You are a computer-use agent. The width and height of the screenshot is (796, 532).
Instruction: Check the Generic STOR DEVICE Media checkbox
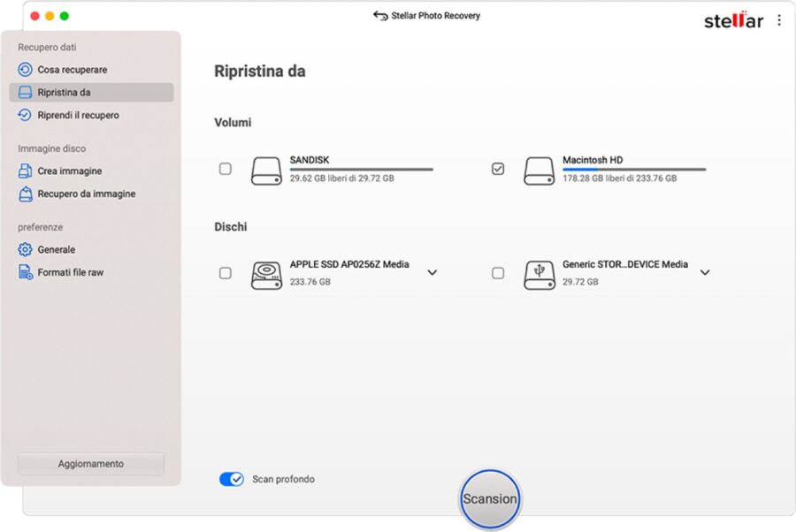tap(498, 273)
